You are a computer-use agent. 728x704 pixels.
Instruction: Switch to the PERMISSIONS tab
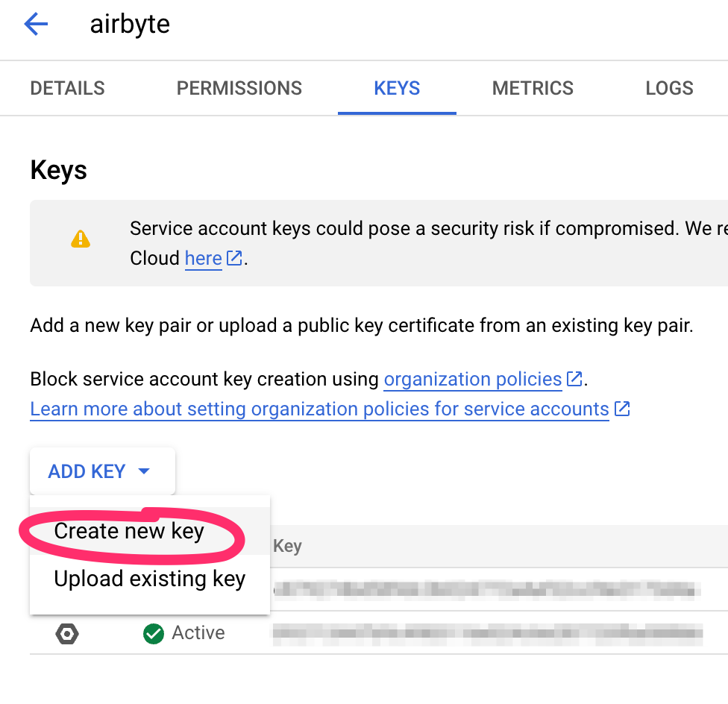[239, 88]
